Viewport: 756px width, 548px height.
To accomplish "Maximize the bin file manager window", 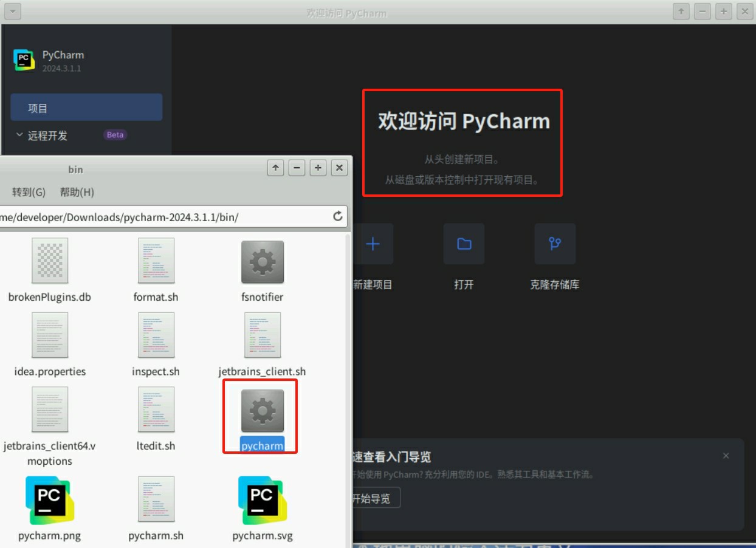I will [318, 168].
